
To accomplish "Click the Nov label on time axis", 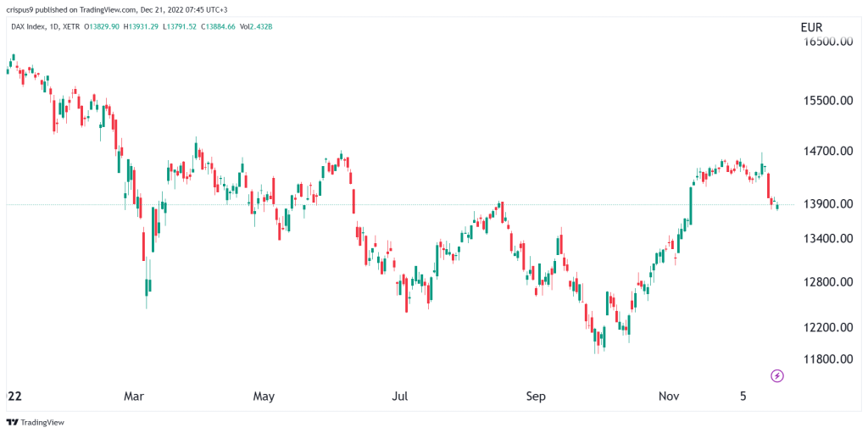I will point(670,396).
